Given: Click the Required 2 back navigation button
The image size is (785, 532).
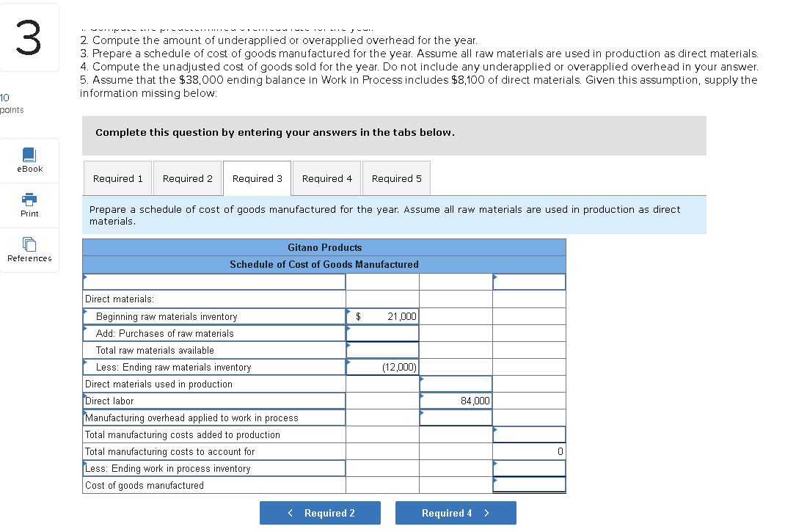Looking at the screenshot, I should coord(320,512).
